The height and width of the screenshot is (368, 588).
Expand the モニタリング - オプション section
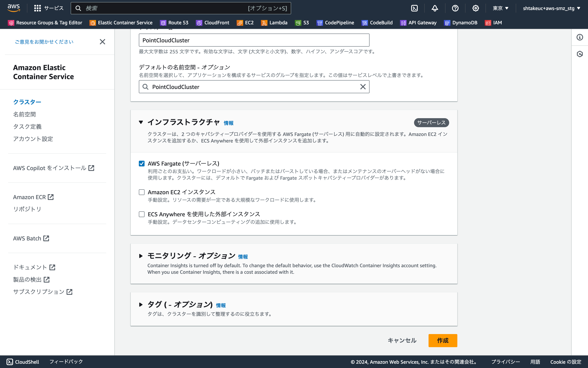click(141, 256)
